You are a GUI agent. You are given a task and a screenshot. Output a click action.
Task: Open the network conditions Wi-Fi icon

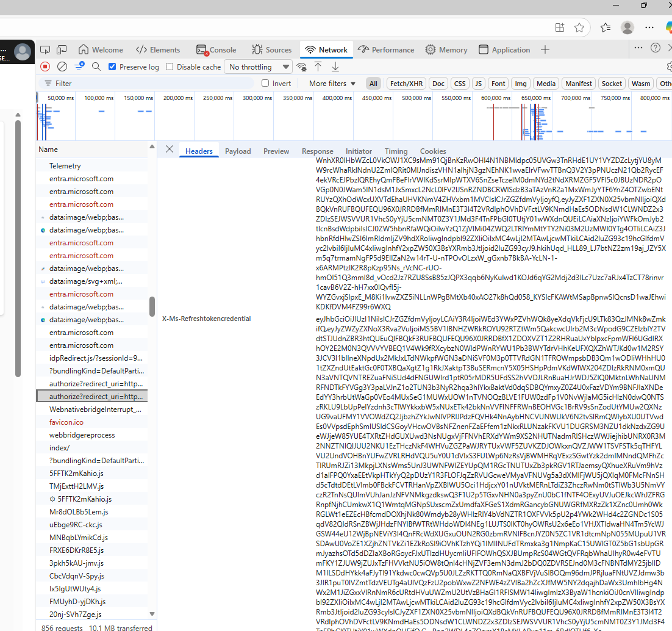pos(301,67)
